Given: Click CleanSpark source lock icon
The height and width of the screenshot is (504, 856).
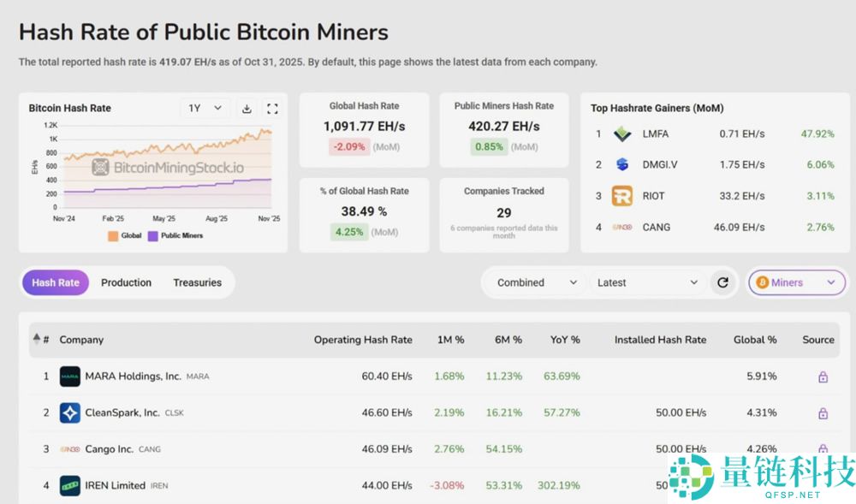Looking at the screenshot, I should (823, 413).
